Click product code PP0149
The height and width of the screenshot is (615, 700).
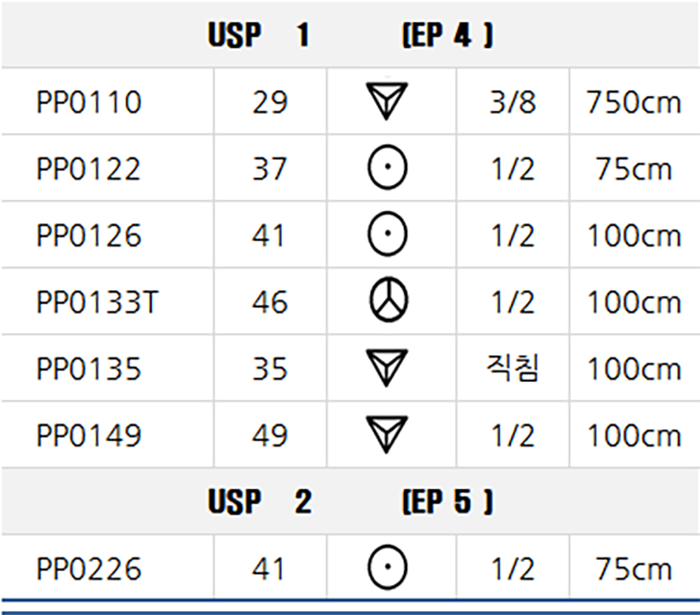point(89,435)
